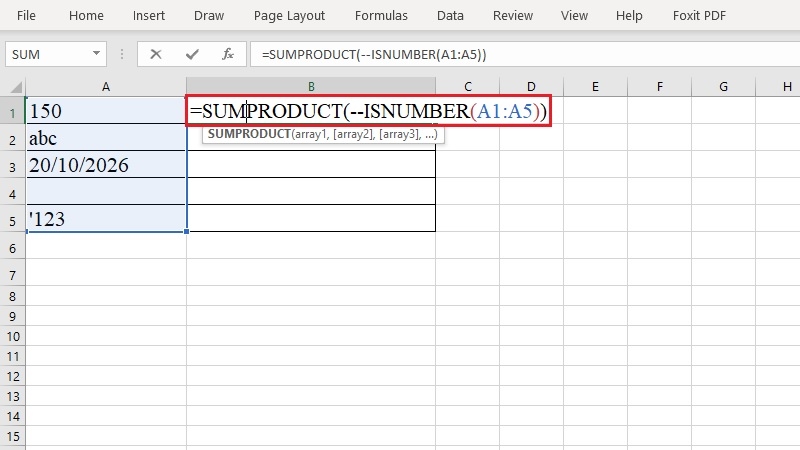Open the Formulas ribbon tab
The image size is (800, 450).
pyautogui.click(x=381, y=16)
